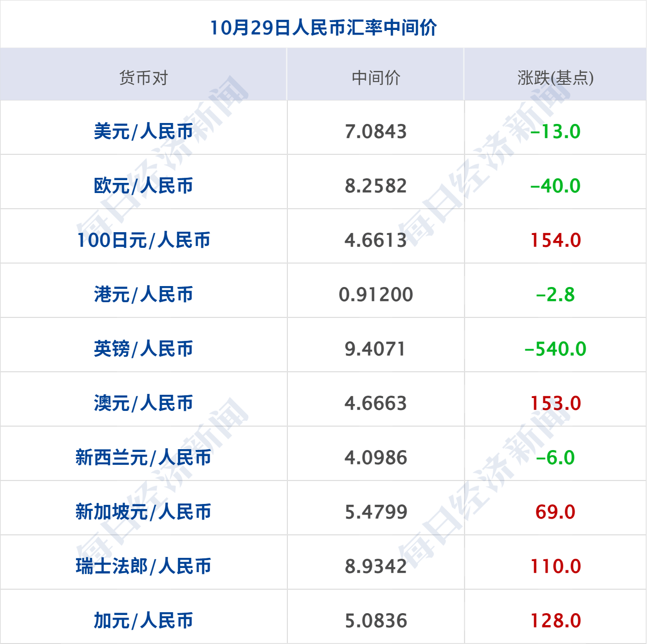
Task: Select the 货币对 column header
Action: pyautogui.click(x=145, y=77)
